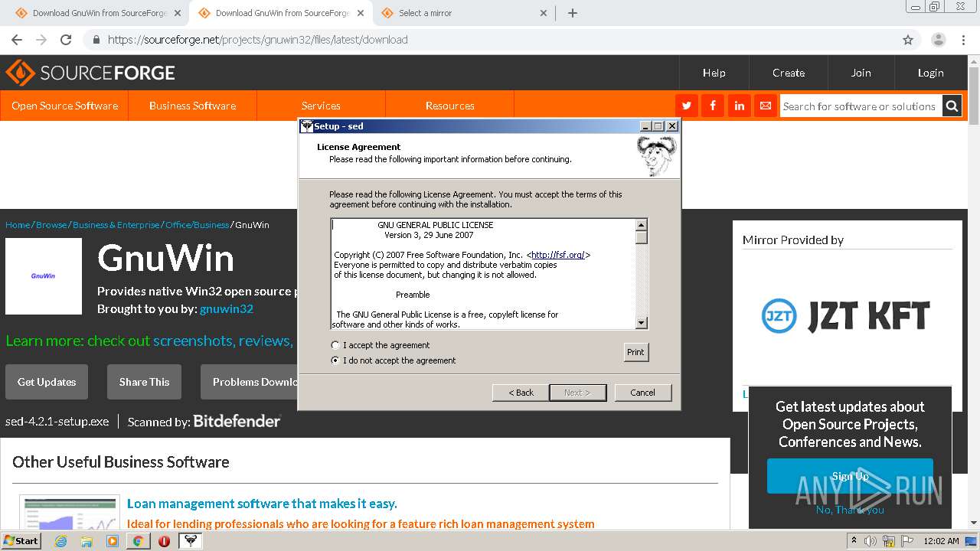Open SourceForge Facebook icon
The width and height of the screenshot is (980, 551).
[713, 106]
